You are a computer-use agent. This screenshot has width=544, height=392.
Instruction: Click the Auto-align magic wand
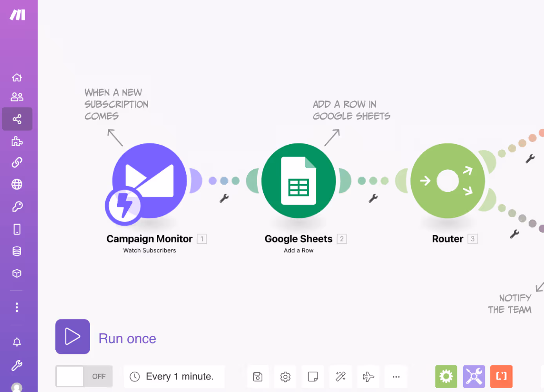pos(341,377)
